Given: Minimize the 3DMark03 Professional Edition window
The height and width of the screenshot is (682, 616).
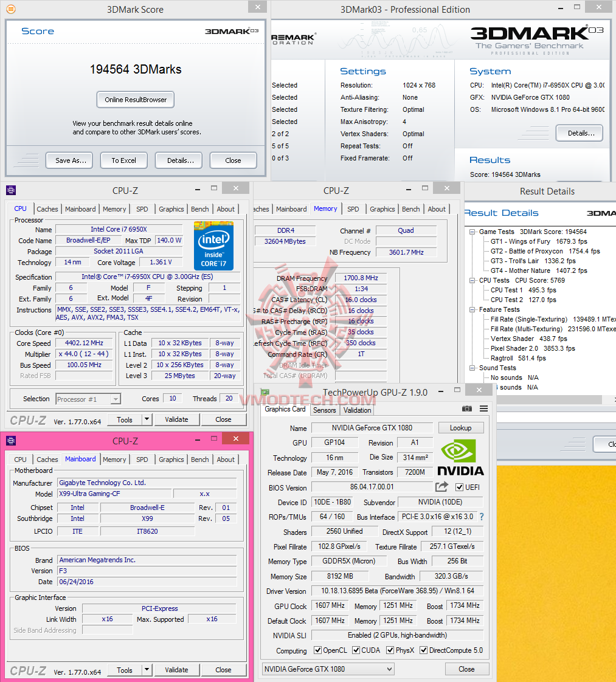Looking at the screenshot, I should [x=561, y=9].
